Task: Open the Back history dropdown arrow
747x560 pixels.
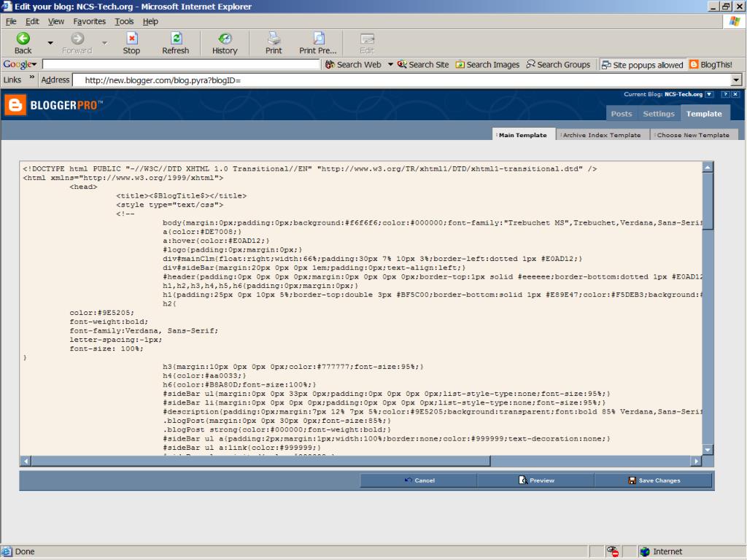Action: point(50,43)
